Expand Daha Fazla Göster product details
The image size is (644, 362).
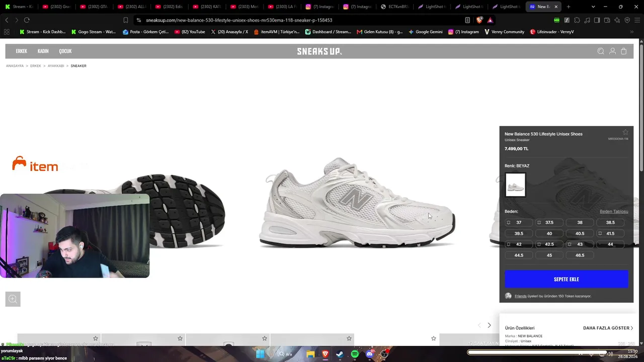coord(608,328)
